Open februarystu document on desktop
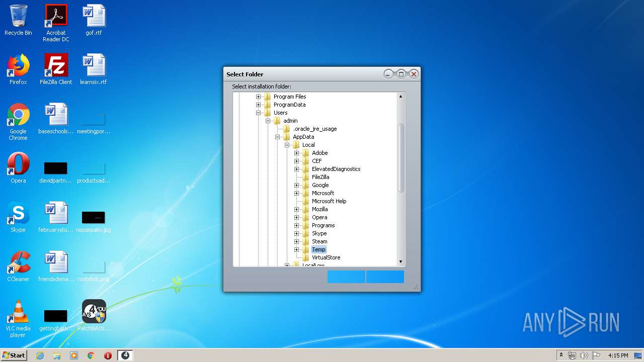Screen dimensions: 644x362 [56, 217]
